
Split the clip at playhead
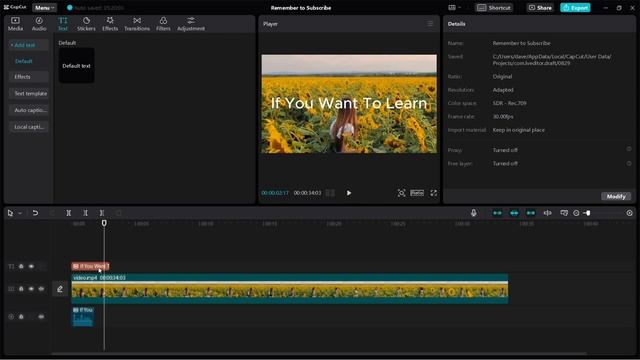(69, 213)
